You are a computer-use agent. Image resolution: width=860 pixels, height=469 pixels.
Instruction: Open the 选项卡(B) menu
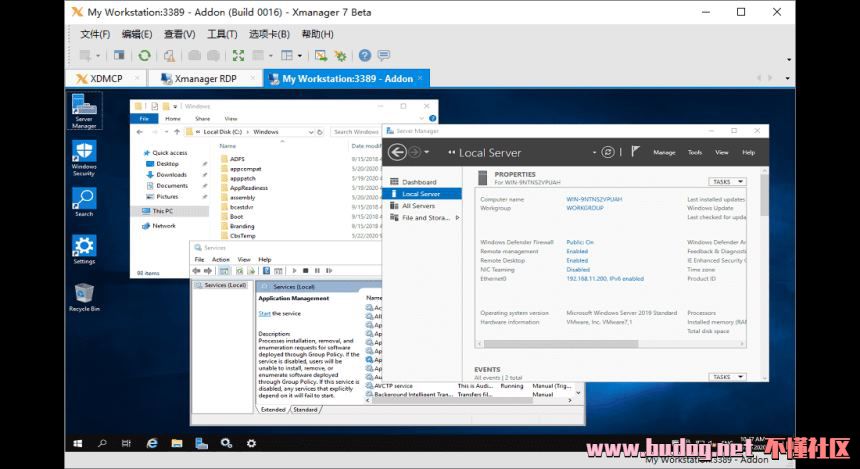[269, 34]
